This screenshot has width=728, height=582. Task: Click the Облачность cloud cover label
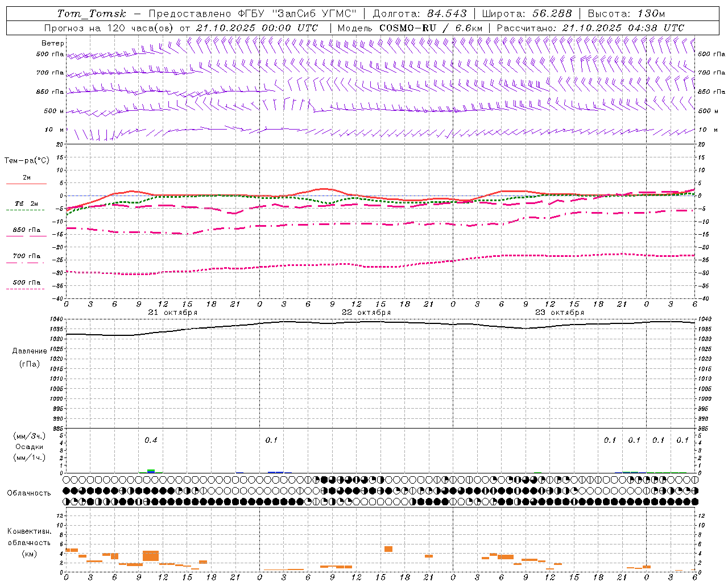[29, 493]
